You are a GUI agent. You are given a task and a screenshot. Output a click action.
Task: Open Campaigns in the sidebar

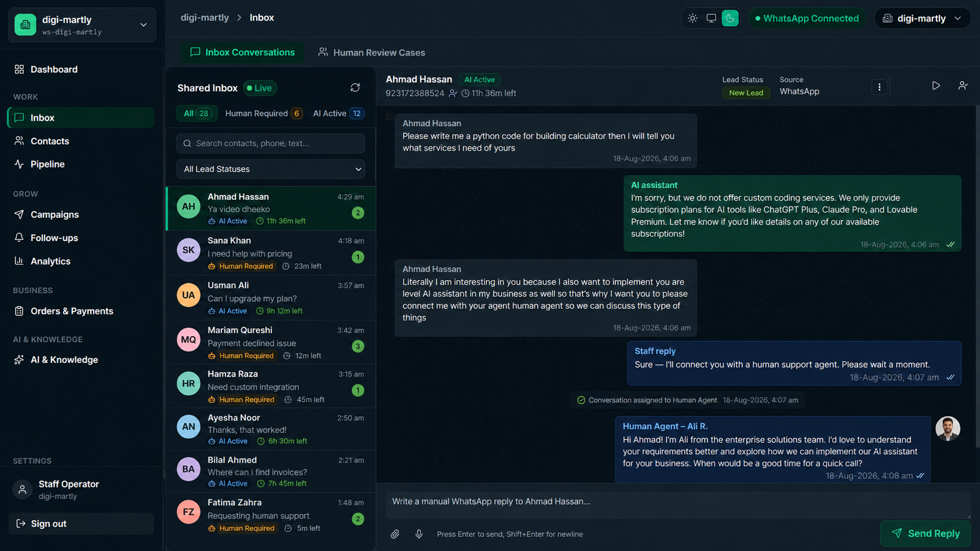pyautogui.click(x=81, y=214)
